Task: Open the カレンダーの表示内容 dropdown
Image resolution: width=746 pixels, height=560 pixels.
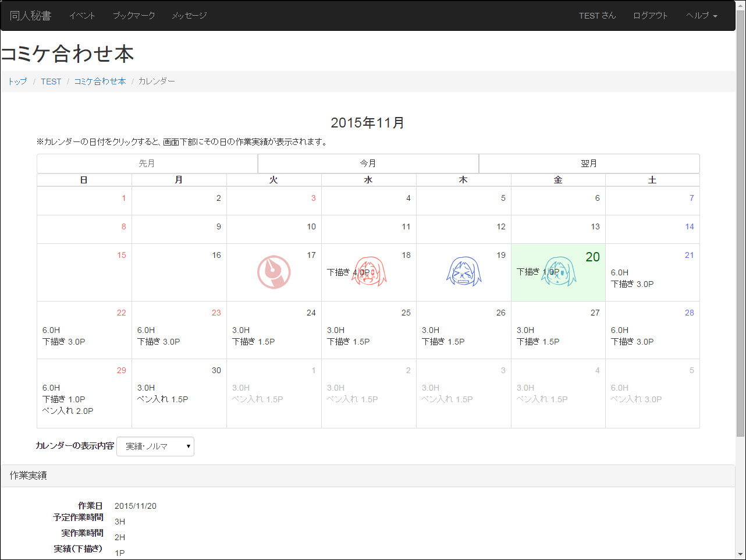Action: [x=155, y=446]
